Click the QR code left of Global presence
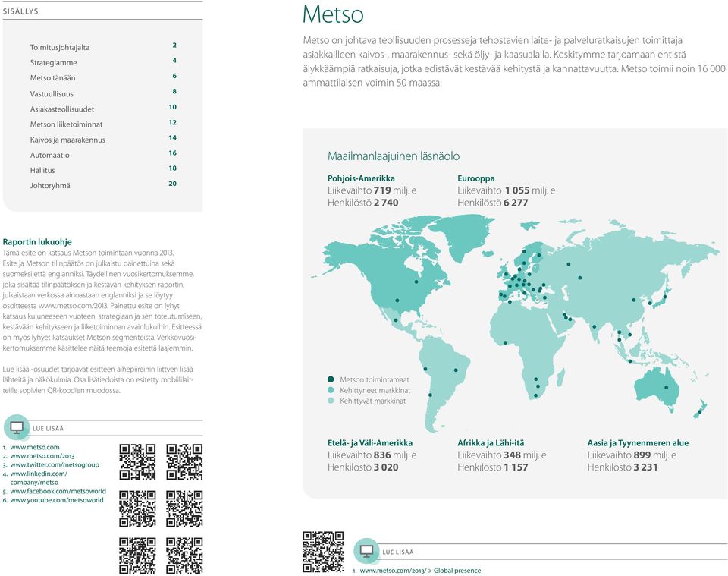 323,552
